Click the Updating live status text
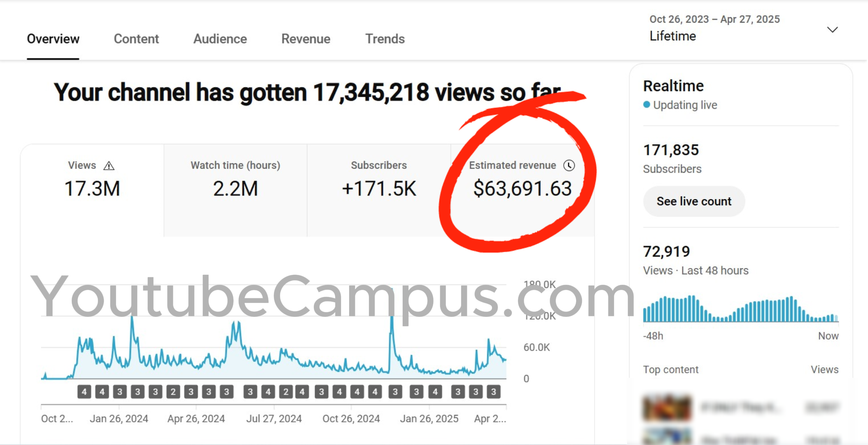The height and width of the screenshot is (445, 868). point(685,105)
